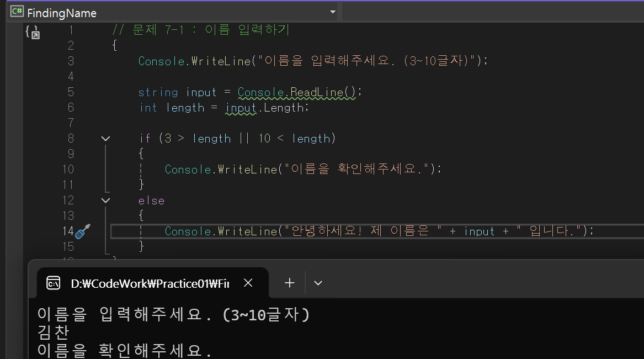Click the "안녕하세요! 제 이름은" string on line 14
Screen dimensions: 644x359
pyautogui.click(x=363, y=231)
